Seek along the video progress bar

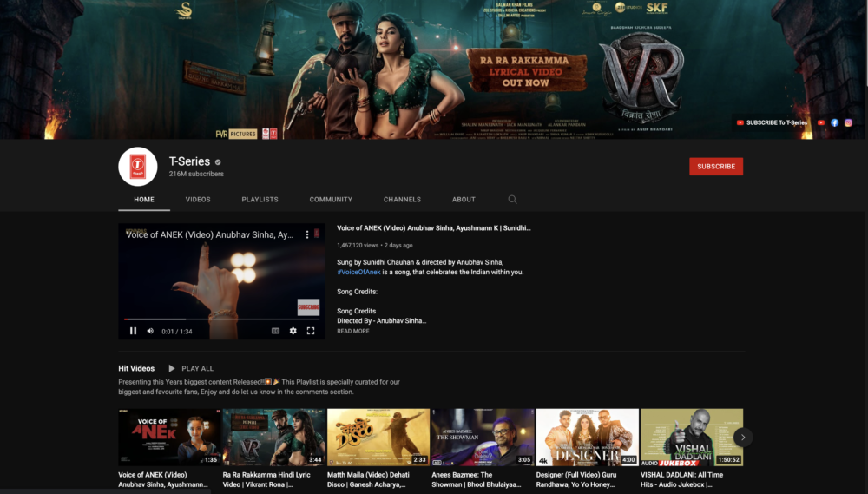(x=221, y=319)
